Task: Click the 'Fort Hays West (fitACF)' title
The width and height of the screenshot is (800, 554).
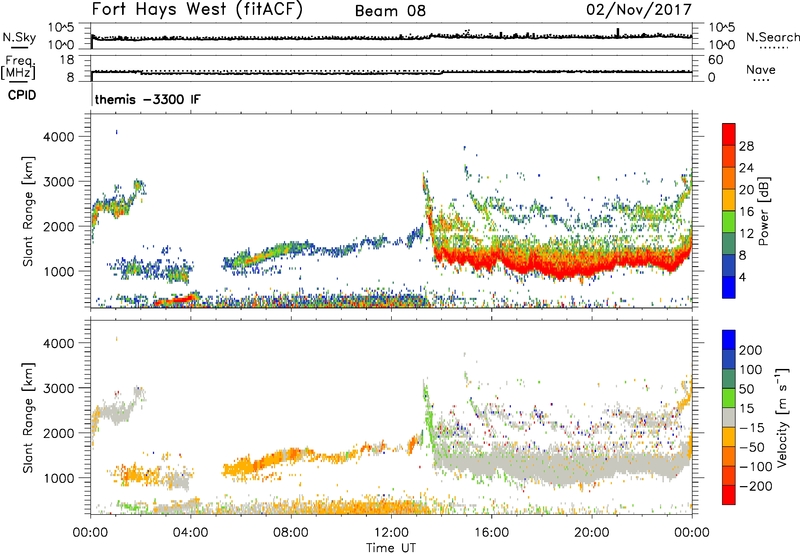Action: [x=197, y=9]
